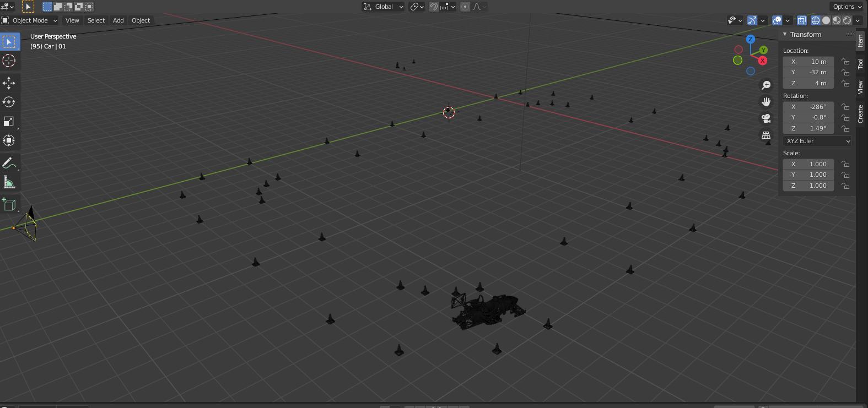Select the camera object in the viewport
Screen dimensions: 868x408
click(26, 225)
